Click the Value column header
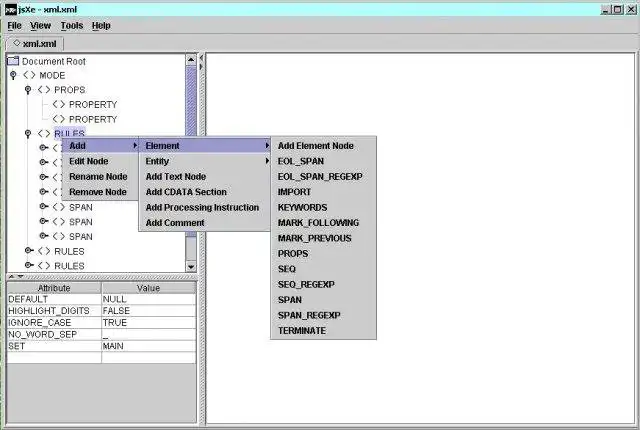This screenshot has height=430, width=640. point(149,288)
